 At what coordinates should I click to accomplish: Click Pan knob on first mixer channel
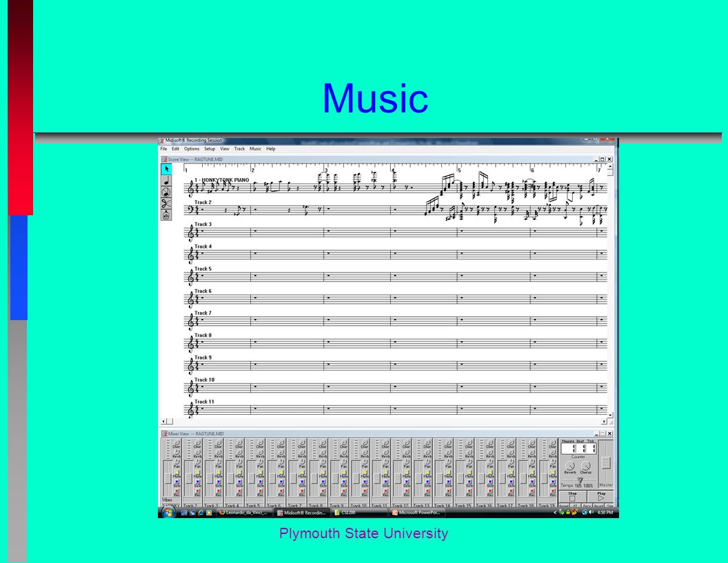(177, 462)
